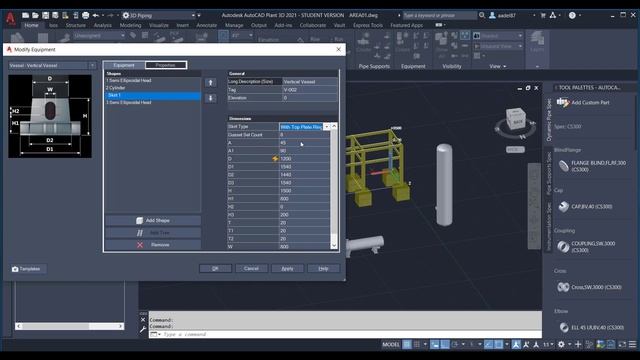Click the Add Shape button

tap(153, 220)
